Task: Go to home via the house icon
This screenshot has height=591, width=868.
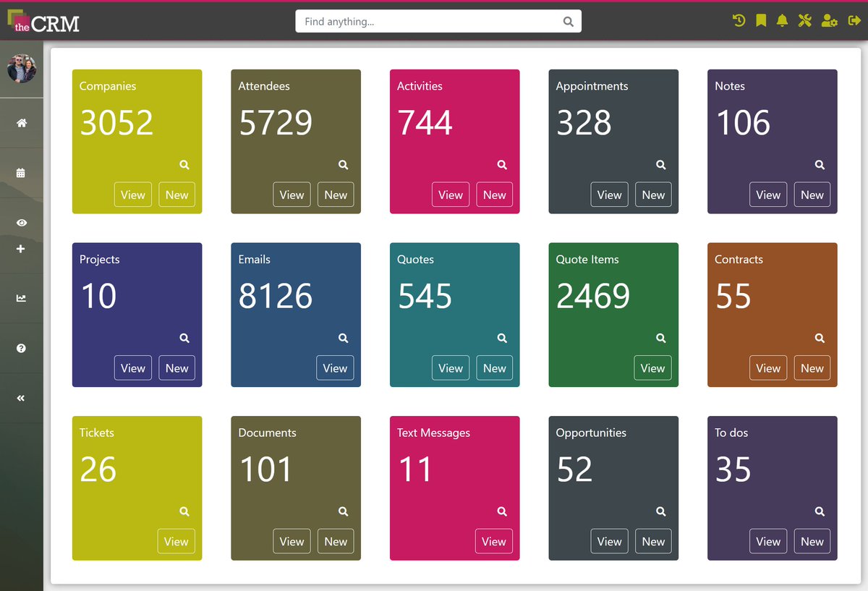Action: pyautogui.click(x=22, y=122)
